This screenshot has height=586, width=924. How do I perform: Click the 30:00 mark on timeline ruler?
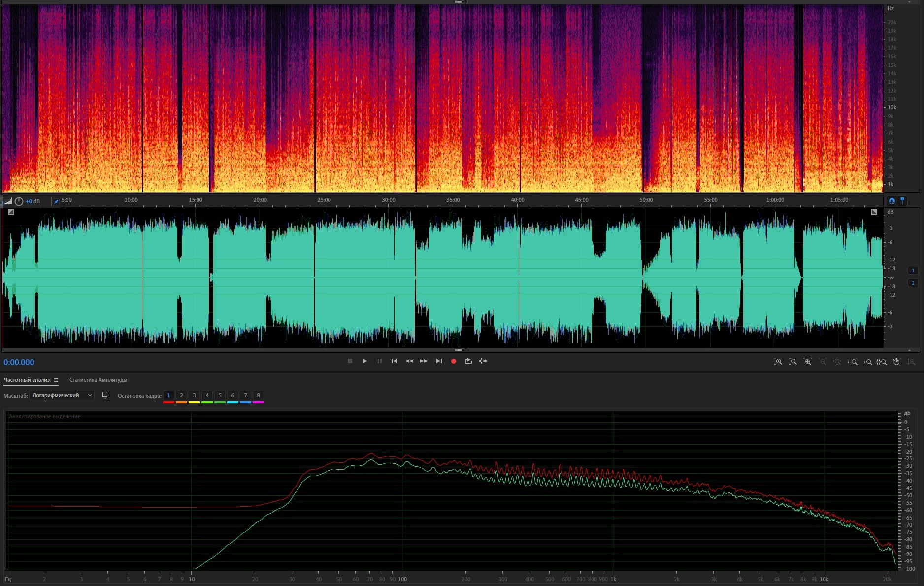(389, 200)
